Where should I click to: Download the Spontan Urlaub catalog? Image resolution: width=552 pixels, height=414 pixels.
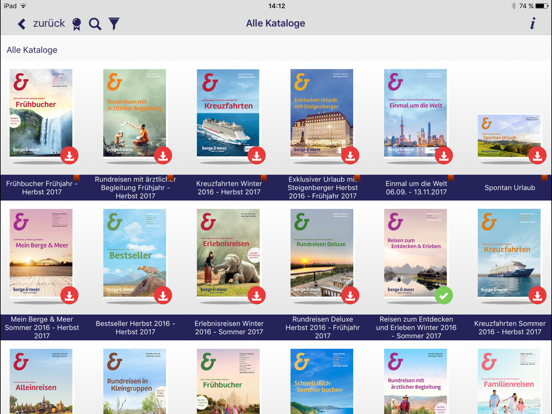click(538, 155)
